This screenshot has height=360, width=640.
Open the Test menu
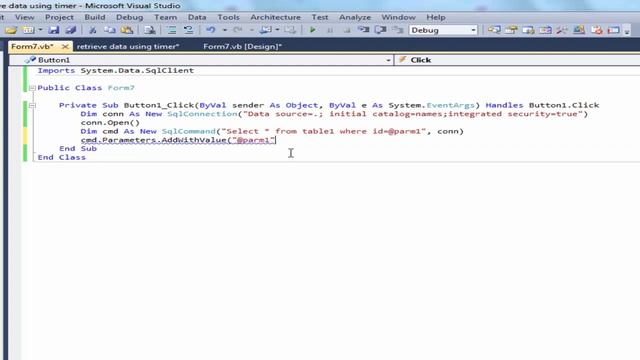tap(320, 17)
